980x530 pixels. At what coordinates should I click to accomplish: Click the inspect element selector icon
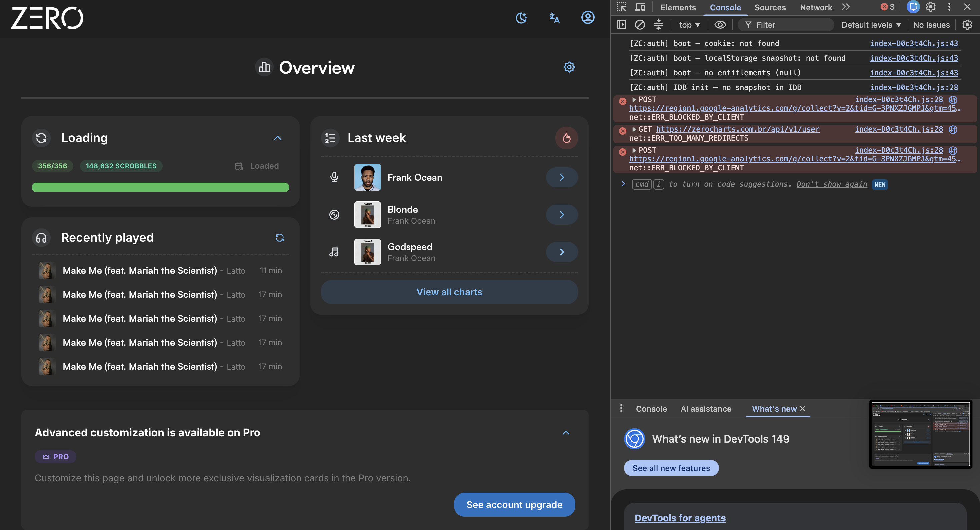point(621,7)
